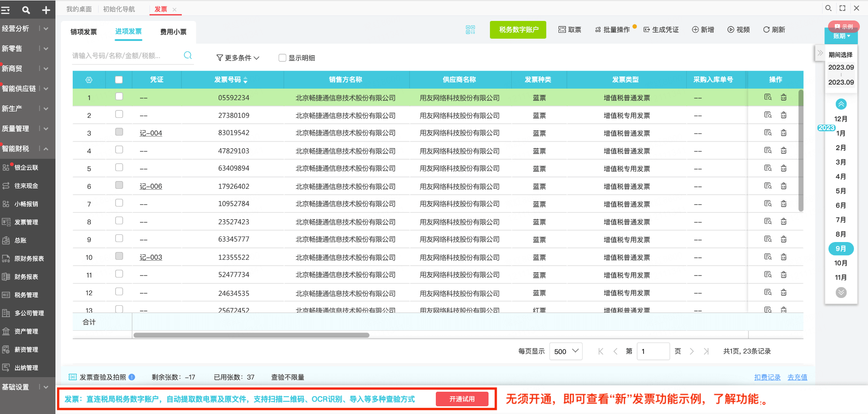The height and width of the screenshot is (414, 868).
Task: Check the box for invoice 27380109
Action: click(x=119, y=114)
